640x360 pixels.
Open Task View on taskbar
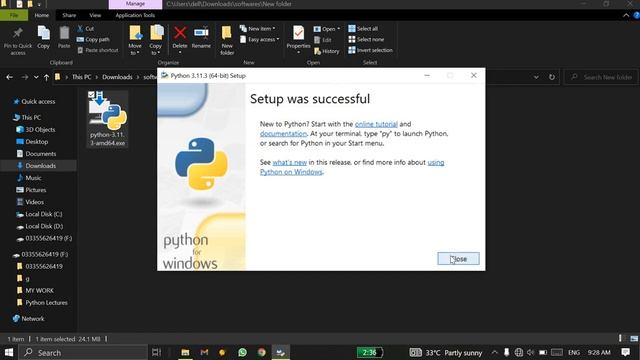tap(156, 352)
